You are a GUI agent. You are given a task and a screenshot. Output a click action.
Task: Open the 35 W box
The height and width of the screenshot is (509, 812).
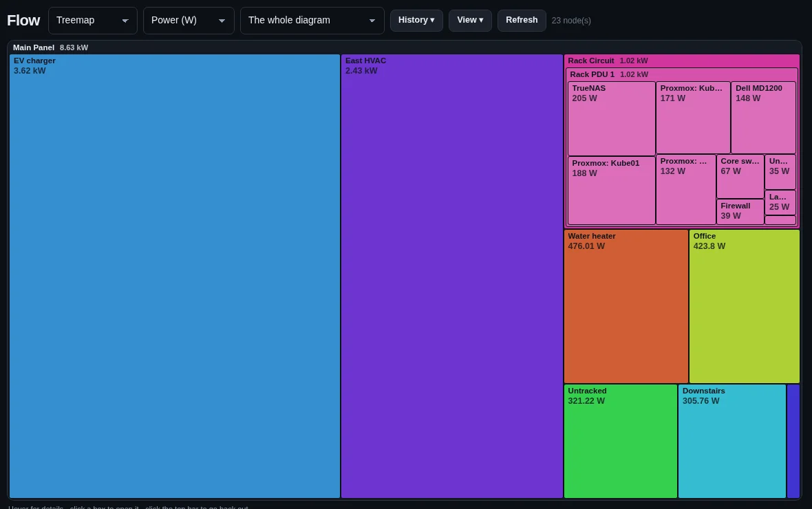[780, 172]
